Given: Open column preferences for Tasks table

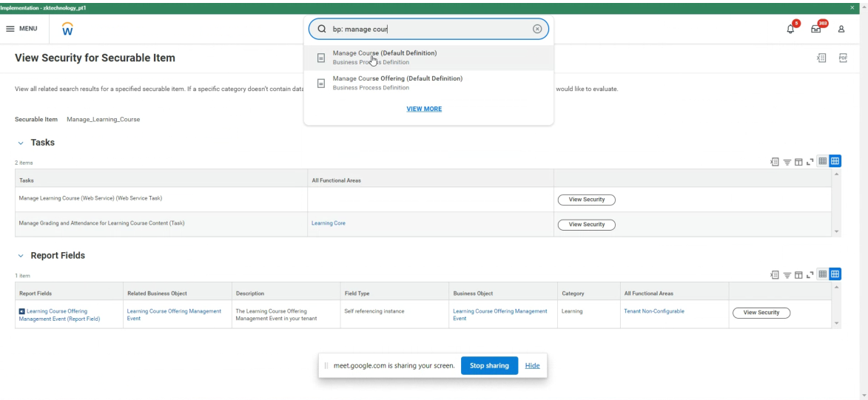Looking at the screenshot, I should (798, 162).
